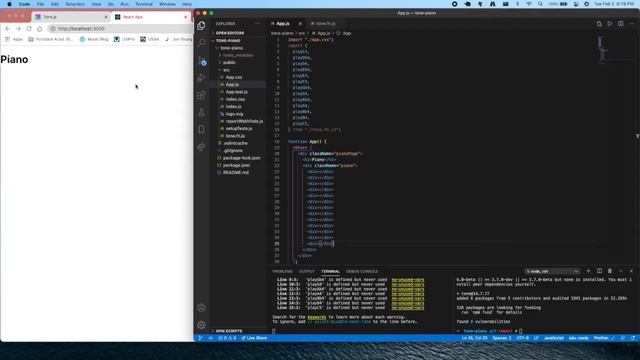Collapse the tone-piano folder

point(231,48)
